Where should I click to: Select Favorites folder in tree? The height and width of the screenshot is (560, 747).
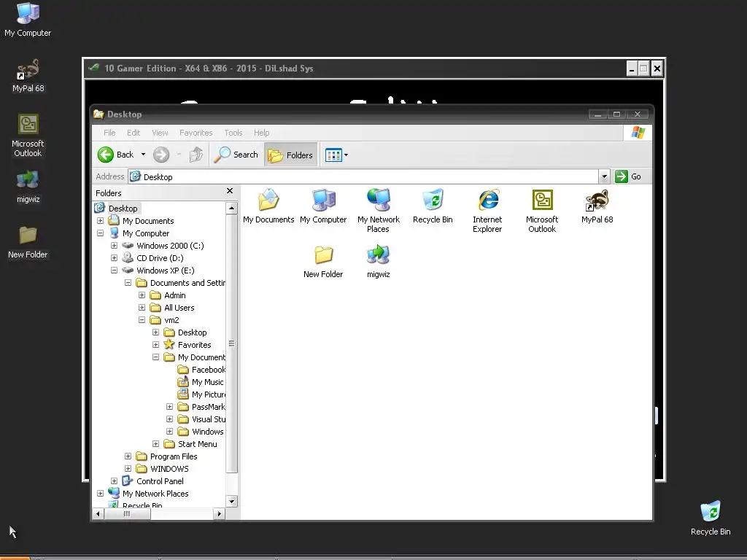[x=194, y=345]
